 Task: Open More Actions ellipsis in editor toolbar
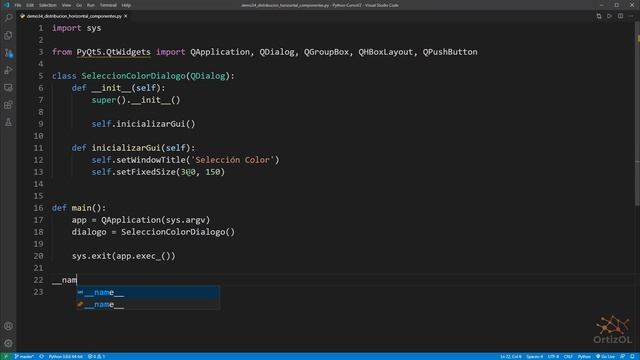point(631,16)
